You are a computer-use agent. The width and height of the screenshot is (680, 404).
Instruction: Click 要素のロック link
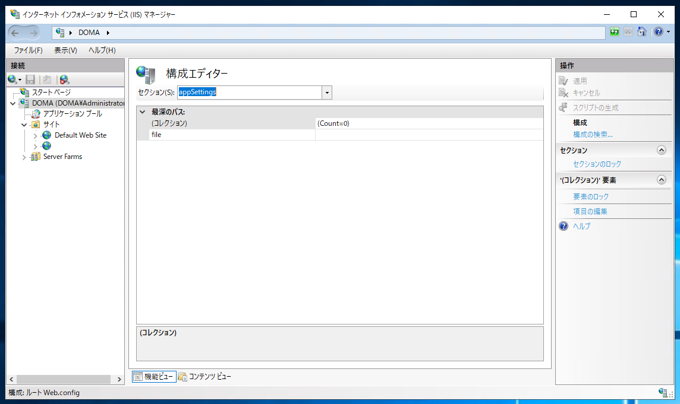(x=591, y=197)
